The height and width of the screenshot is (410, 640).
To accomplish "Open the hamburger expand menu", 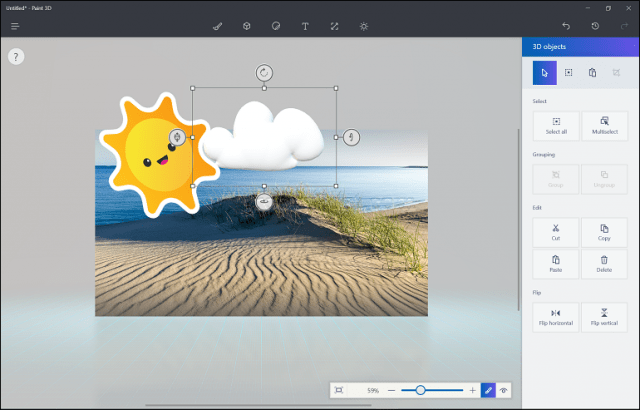I will (x=15, y=27).
